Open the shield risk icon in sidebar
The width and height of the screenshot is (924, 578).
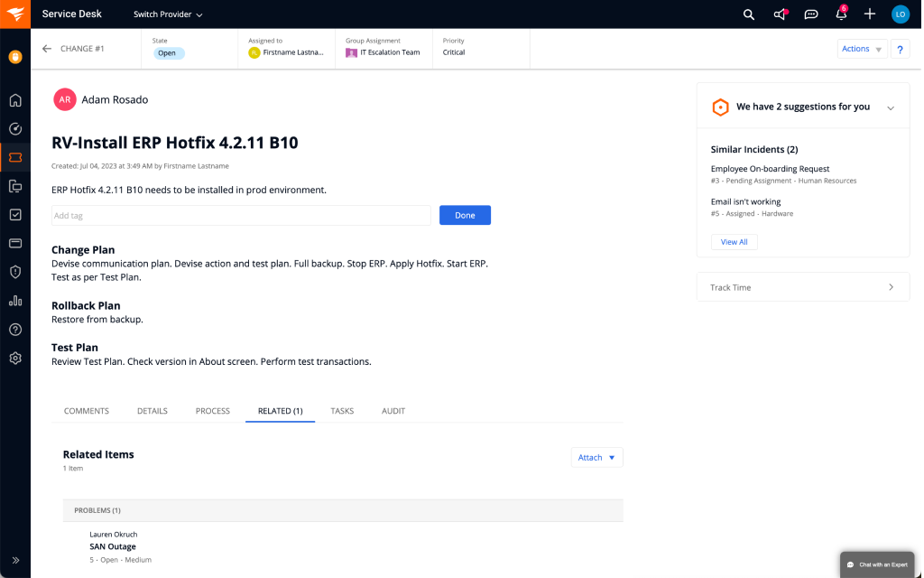tap(15, 272)
